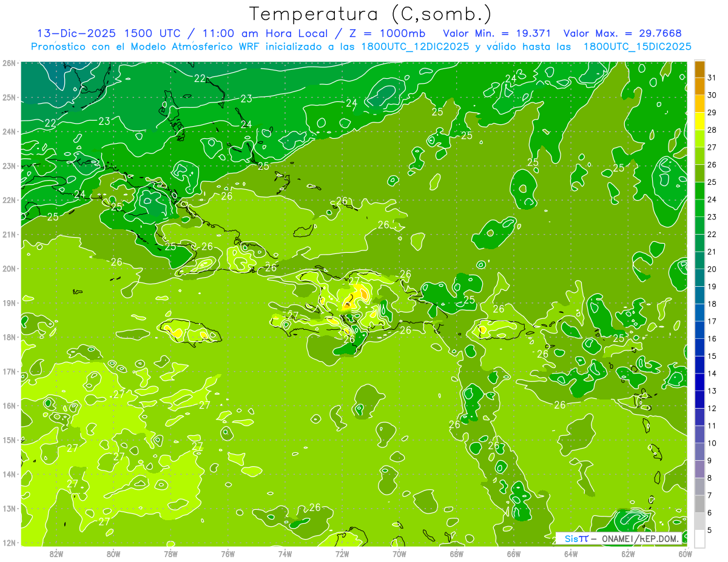Pick the dark orange swatch above 31
728x562 pixels.
[x=699, y=69]
